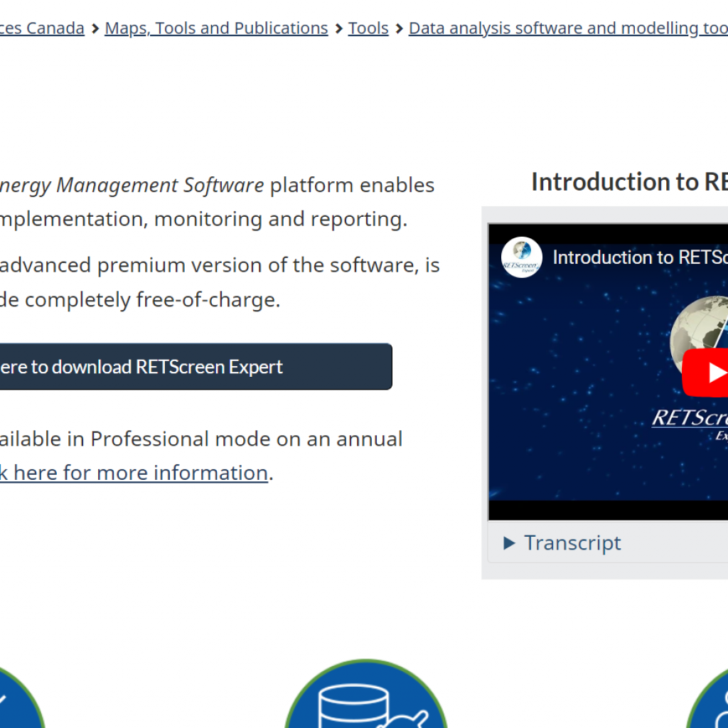Image resolution: width=728 pixels, height=728 pixels.
Task: Open the video title 'Introduction to RETScreen' link
Action: [x=640, y=257]
